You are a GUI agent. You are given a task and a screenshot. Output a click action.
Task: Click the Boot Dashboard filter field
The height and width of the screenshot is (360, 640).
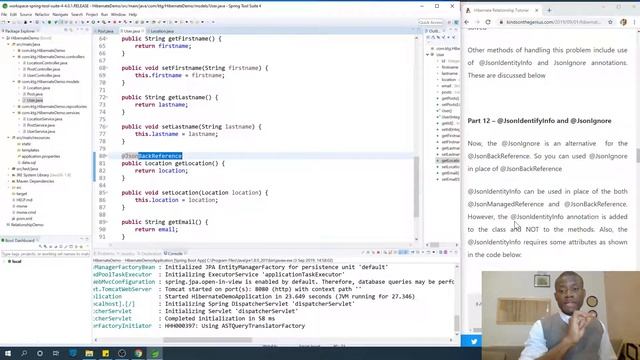45,254
